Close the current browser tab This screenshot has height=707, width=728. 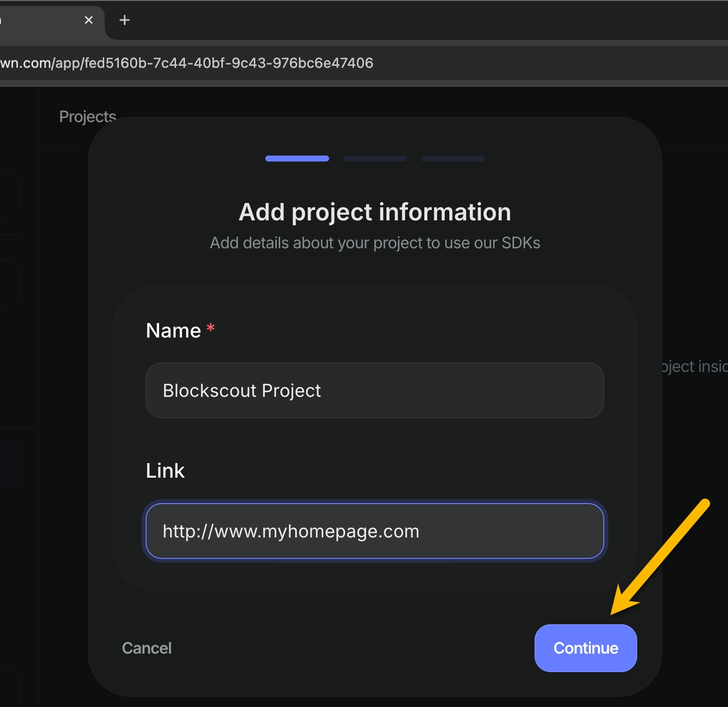[89, 20]
